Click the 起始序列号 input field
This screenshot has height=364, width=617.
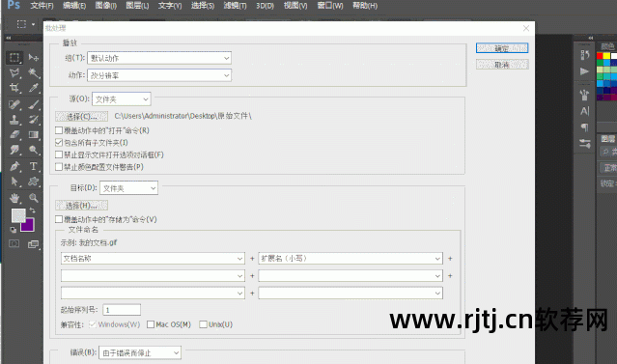tap(122, 310)
